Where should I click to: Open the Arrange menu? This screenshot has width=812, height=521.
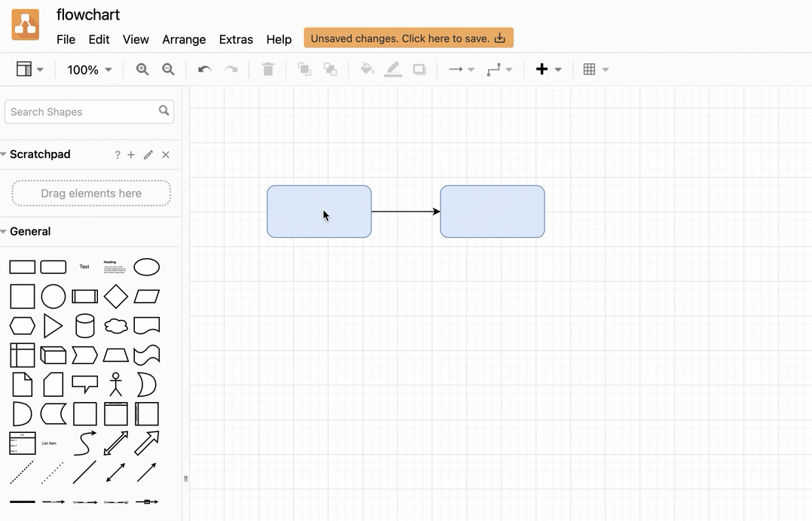click(x=184, y=39)
